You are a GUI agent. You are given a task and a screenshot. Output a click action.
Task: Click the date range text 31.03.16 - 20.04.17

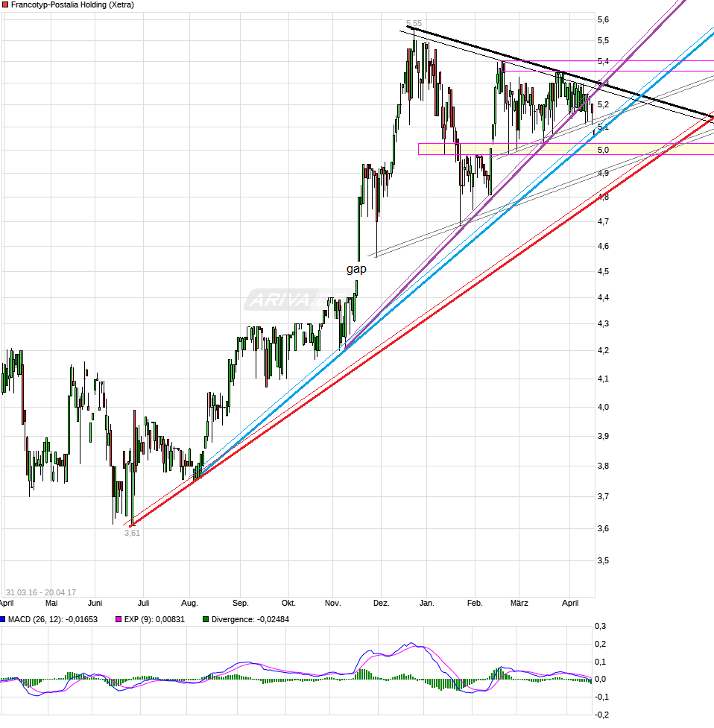pos(41,592)
